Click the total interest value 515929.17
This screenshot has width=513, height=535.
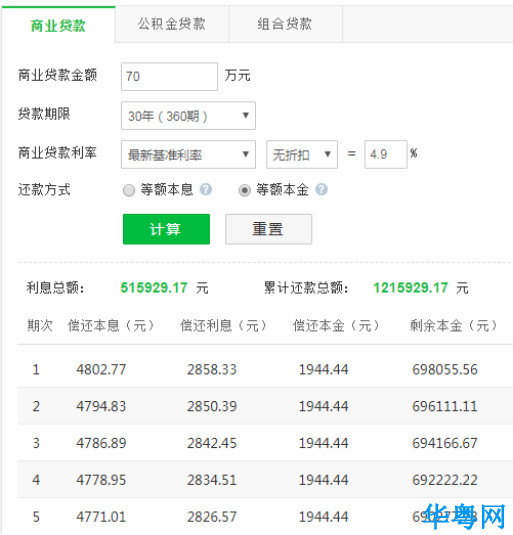coord(154,288)
